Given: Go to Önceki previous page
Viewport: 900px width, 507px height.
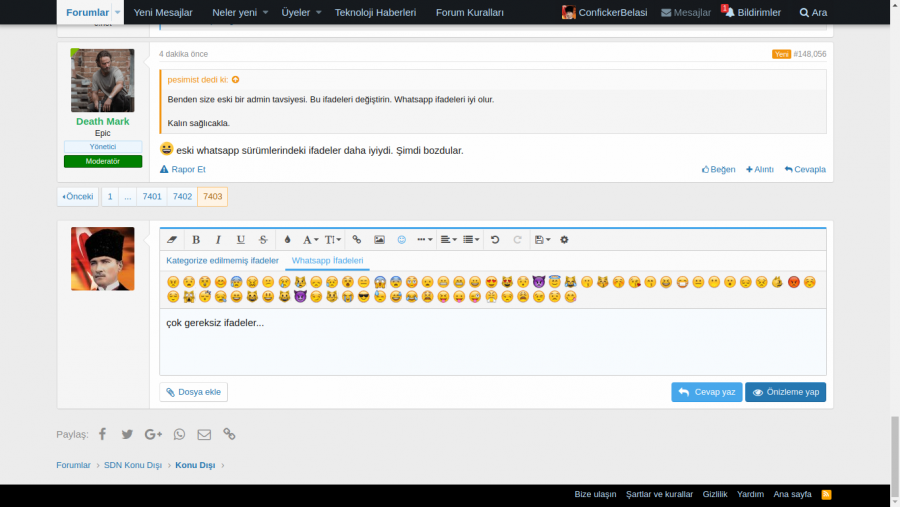Looking at the screenshot, I should (77, 196).
